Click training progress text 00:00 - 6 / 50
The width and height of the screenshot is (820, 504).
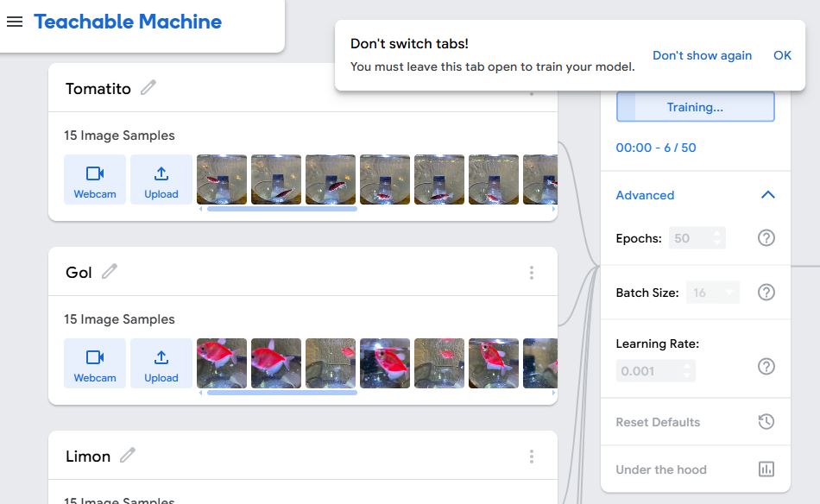pos(656,148)
